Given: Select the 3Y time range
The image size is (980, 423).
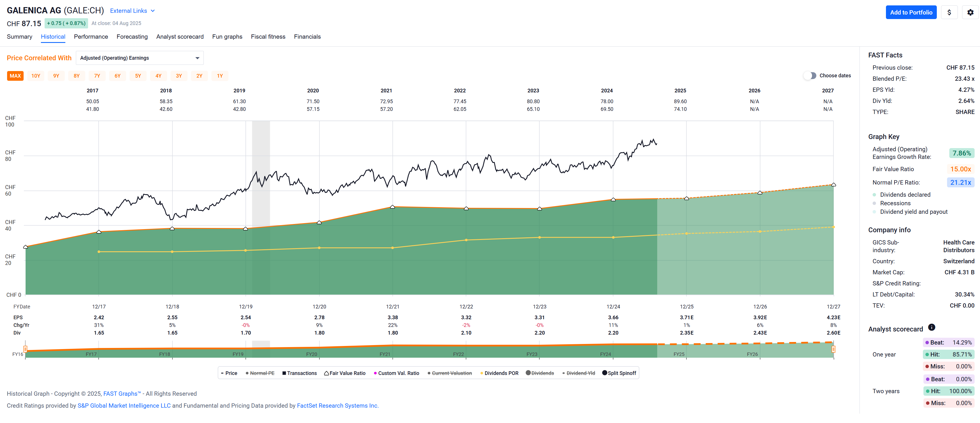Looking at the screenshot, I should (x=179, y=76).
